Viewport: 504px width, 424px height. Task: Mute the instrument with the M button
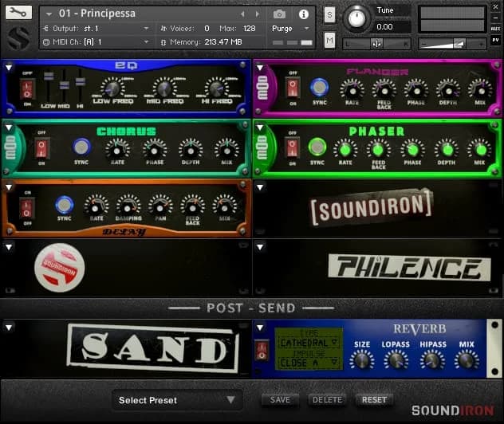point(330,39)
